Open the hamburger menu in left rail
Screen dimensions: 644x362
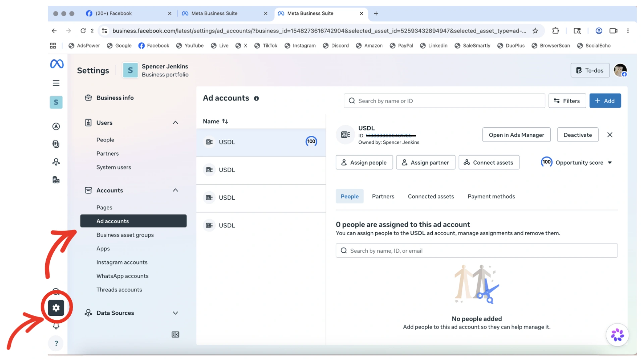click(56, 83)
